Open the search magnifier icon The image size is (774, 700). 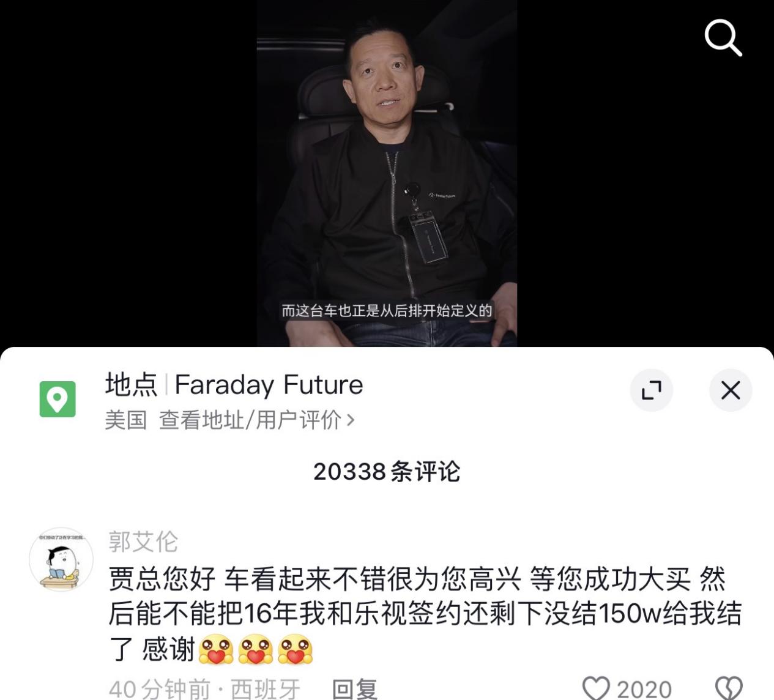723,37
